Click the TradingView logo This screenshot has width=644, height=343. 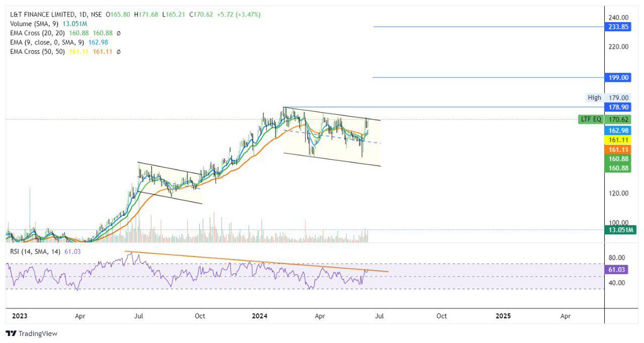point(31,333)
